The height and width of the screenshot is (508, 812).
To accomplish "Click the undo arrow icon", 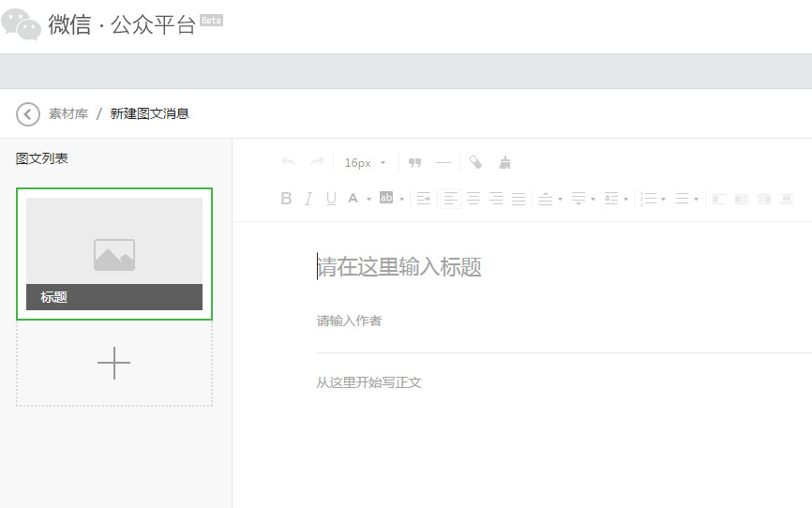I will pyautogui.click(x=289, y=162).
